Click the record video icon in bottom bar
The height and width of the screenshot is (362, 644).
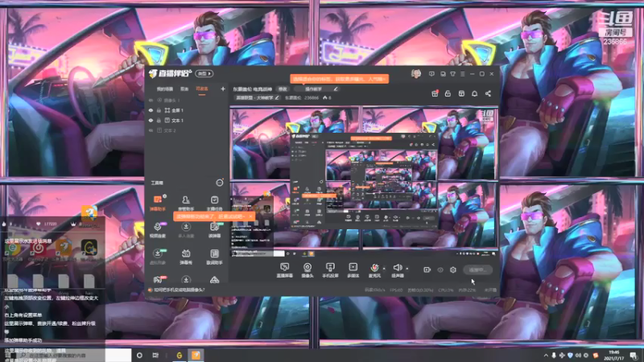pyautogui.click(x=427, y=269)
